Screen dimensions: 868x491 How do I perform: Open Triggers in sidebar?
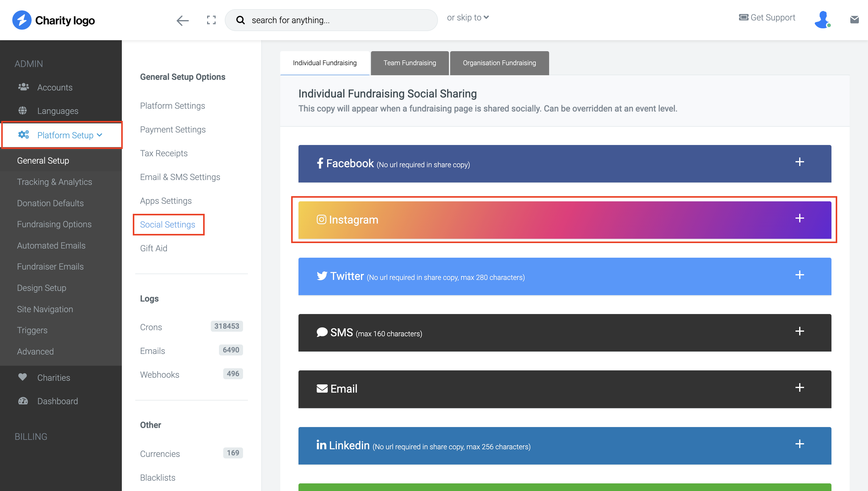pos(32,330)
